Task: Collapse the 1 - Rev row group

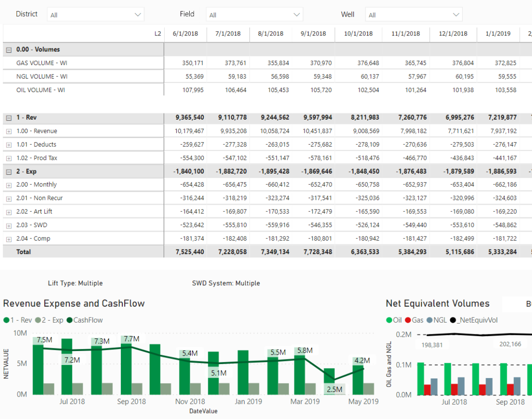Action: click(9, 118)
